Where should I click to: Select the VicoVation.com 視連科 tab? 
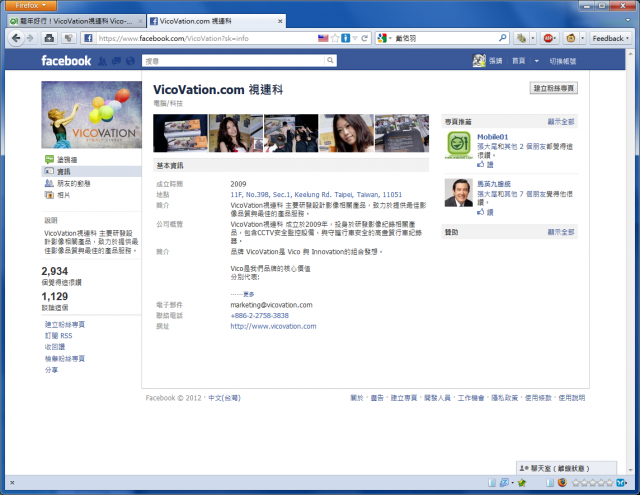(x=216, y=21)
